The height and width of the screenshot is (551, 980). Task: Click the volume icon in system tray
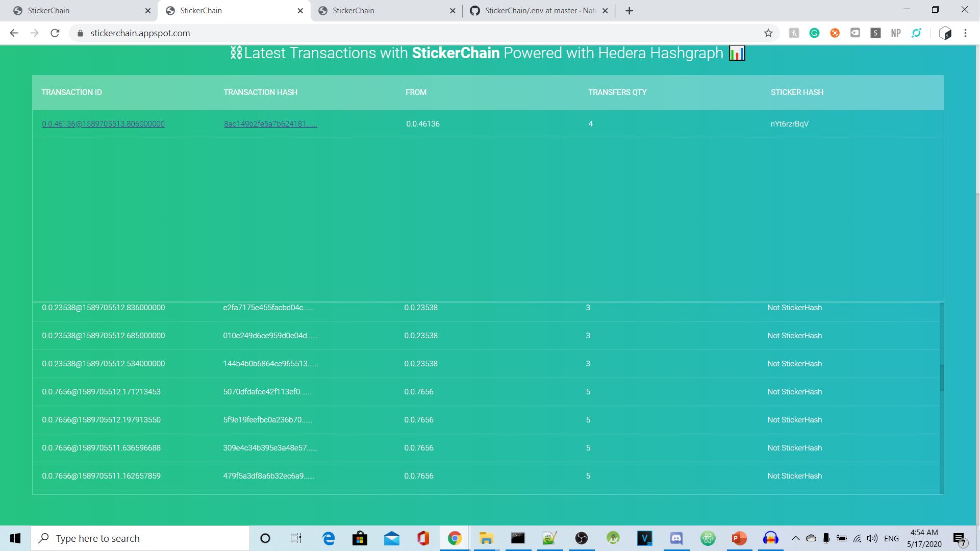pyautogui.click(x=872, y=538)
